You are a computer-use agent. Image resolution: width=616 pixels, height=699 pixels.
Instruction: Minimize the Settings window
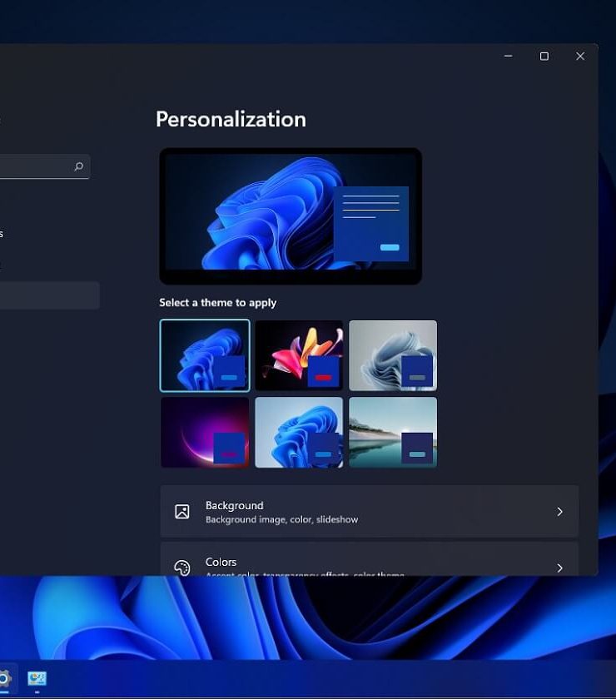click(508, 57)
